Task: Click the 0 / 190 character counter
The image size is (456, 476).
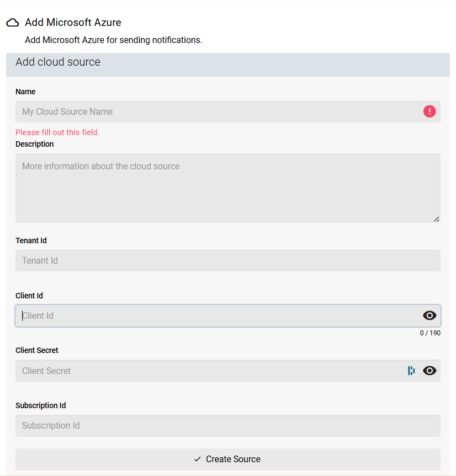Action: (430, 333)
